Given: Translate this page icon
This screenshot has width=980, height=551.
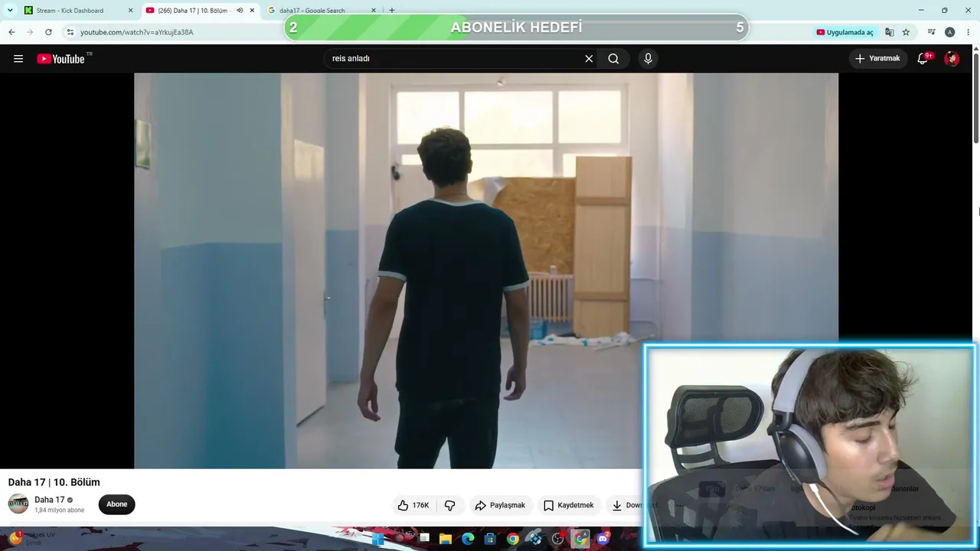Looking at the screenshot, I should [890, 32].
